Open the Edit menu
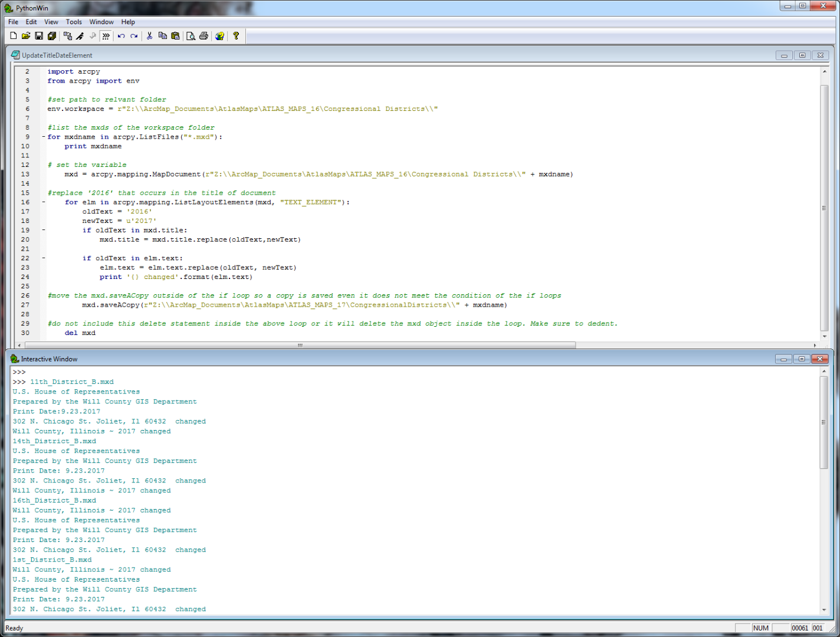The image size is (840, 637). [31, 22]
